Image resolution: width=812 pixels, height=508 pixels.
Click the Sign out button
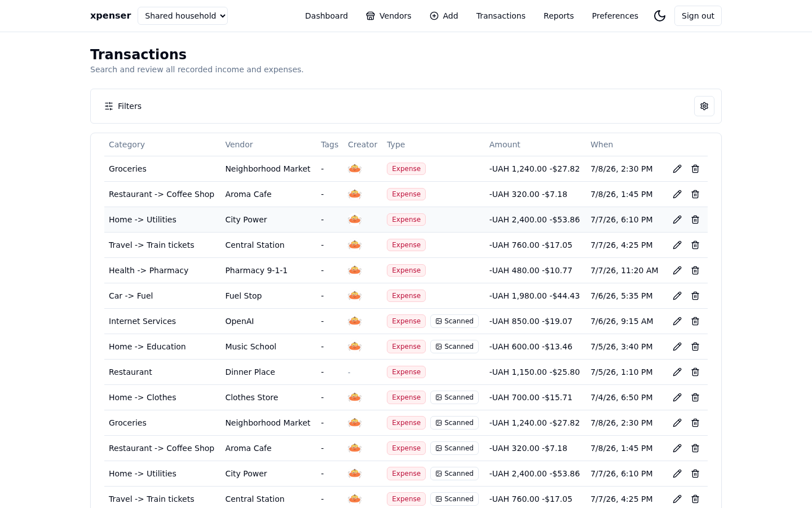point(698,16)
